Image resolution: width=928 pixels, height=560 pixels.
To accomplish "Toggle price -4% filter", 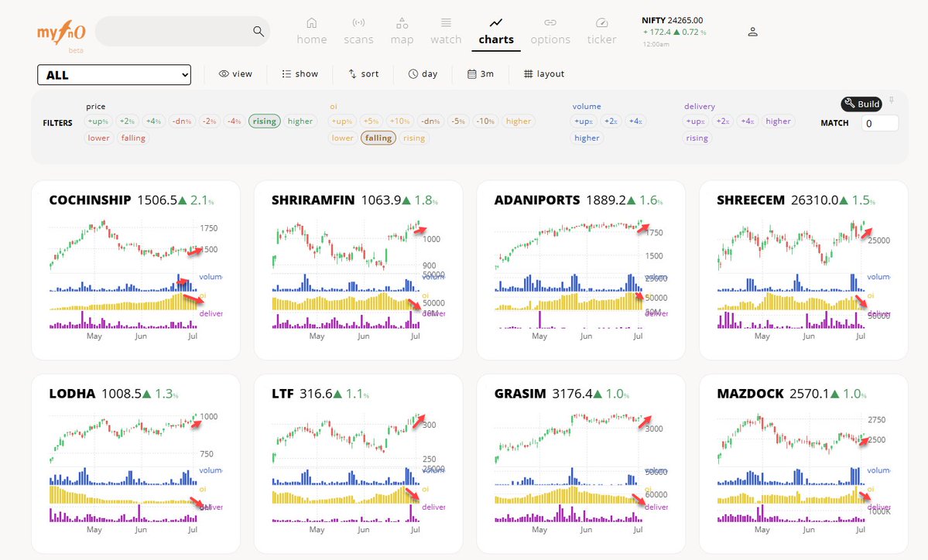I will [x=235, y=121].
